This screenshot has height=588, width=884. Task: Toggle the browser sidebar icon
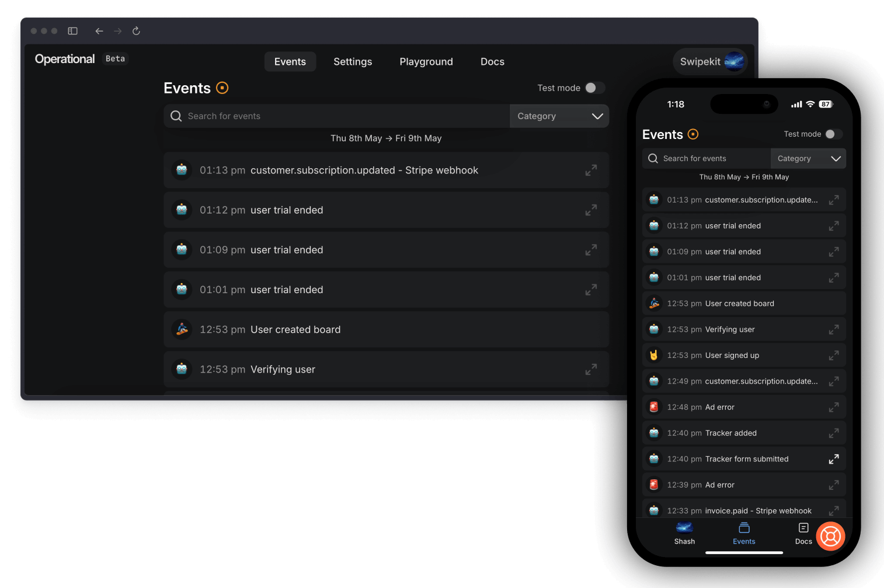pyautogui.click(x=73, y=31)
